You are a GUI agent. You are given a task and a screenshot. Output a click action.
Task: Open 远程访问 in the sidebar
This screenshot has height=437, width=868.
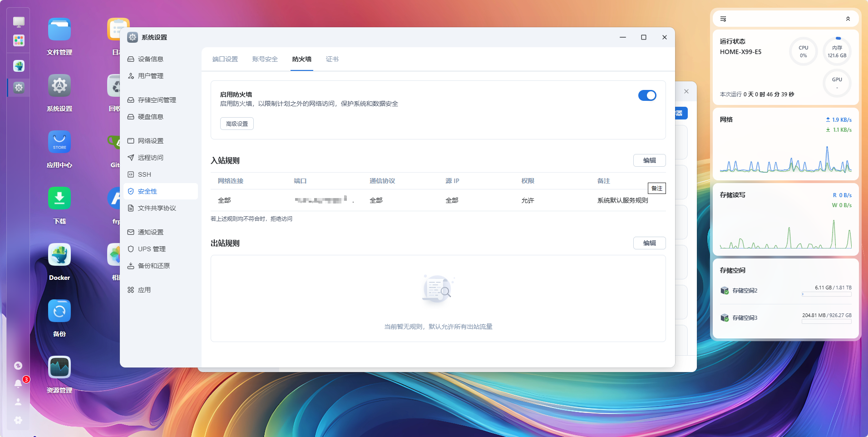pos(161,158)
